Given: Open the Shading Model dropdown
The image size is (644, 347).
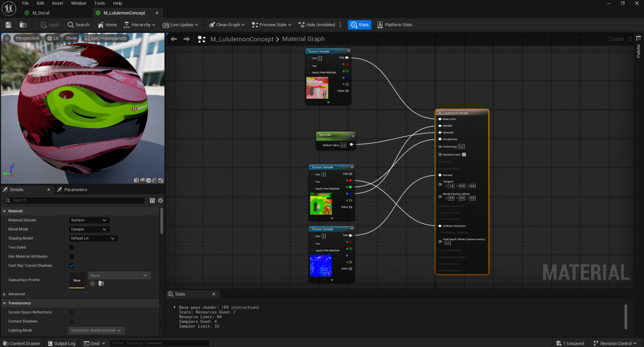Looking at the screenshot, I should click(93, 239).
